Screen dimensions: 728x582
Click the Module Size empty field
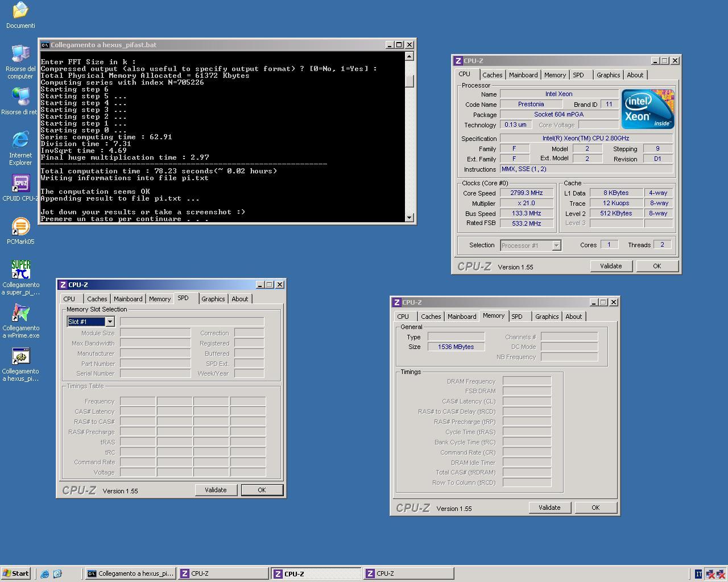coord(155,333)
